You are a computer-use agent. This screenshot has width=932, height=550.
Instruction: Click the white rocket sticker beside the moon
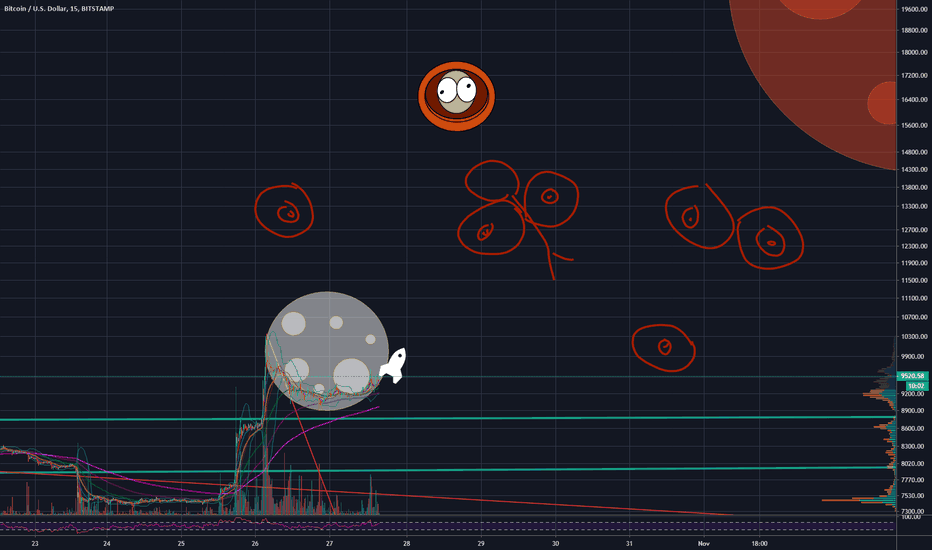[393, 366]
